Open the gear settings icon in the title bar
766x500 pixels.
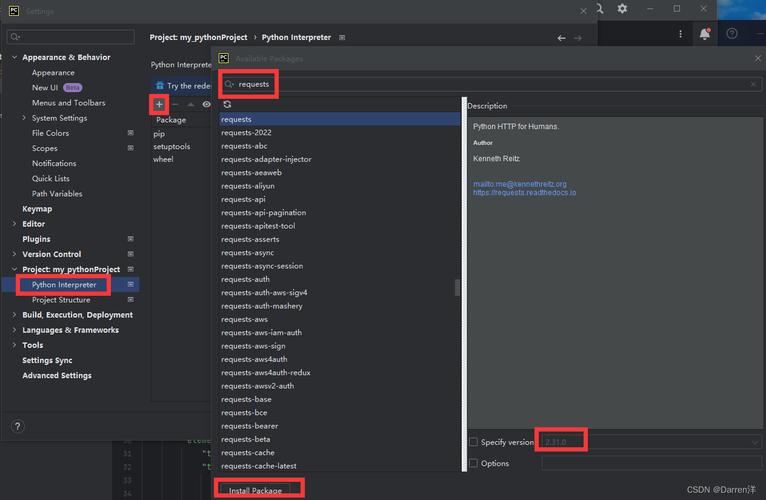[x=622, y=9]
